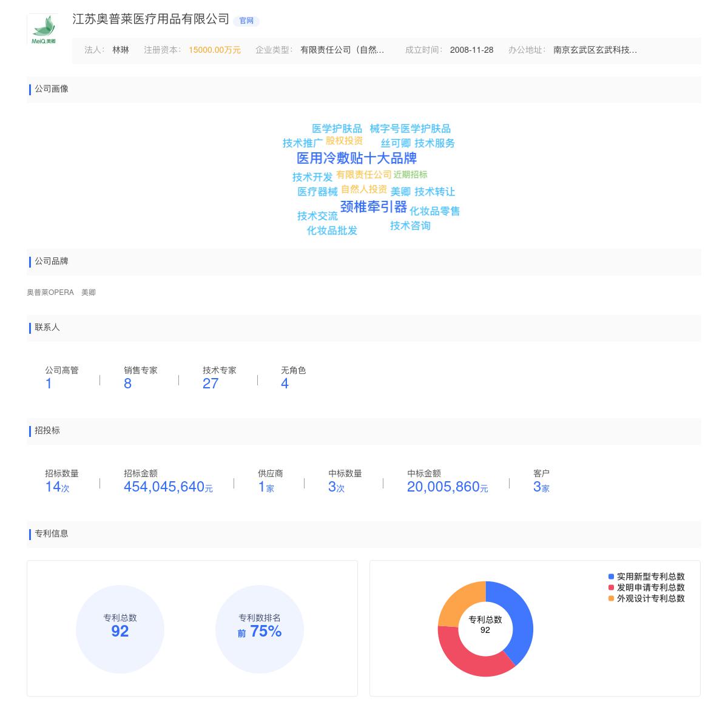Screen dimensions: 728x710
Task: Click the 化妆品批发 tag
Action: (x=332, y=231)
